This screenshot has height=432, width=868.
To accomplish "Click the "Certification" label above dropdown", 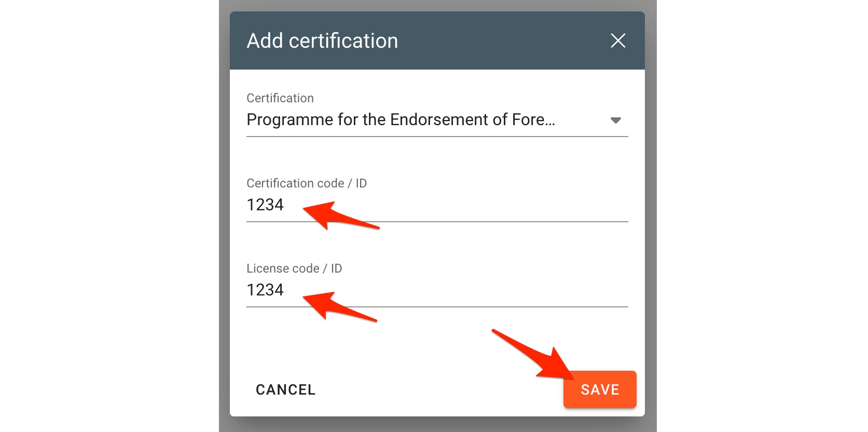I will (x=280, y=98).
